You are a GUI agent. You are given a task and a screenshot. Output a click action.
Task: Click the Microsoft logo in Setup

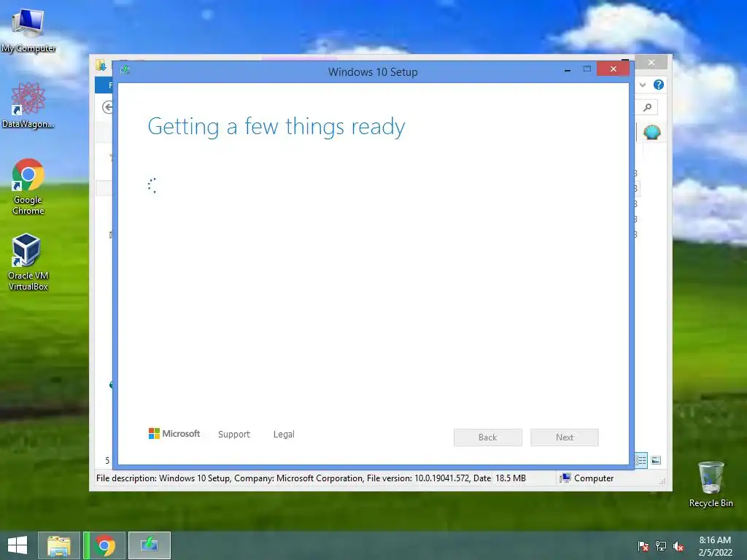(174, 433)
